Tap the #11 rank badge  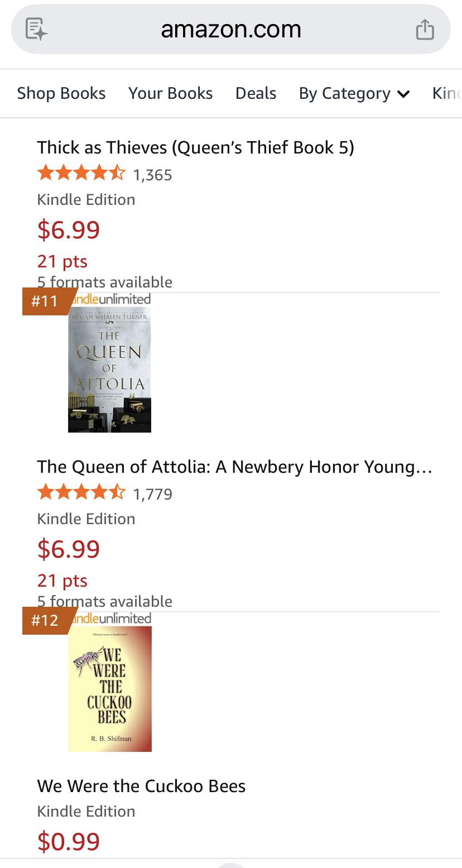pyautogui.click(x=45, y=301)
